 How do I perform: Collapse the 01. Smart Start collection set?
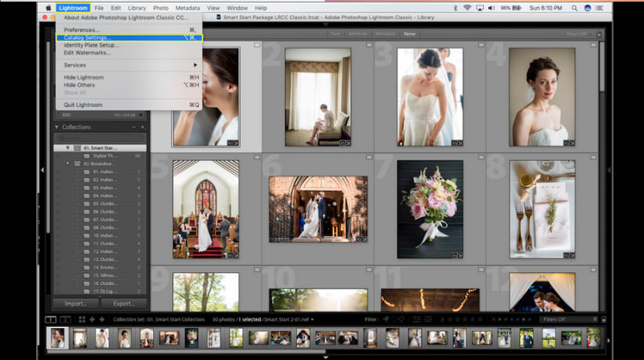[x=68, y=148]
